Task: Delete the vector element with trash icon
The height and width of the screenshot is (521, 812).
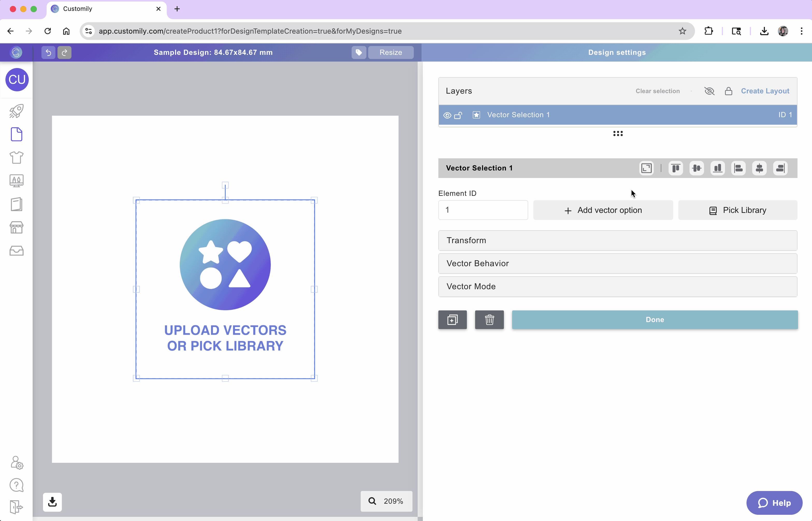Action: tap(489, 320)
